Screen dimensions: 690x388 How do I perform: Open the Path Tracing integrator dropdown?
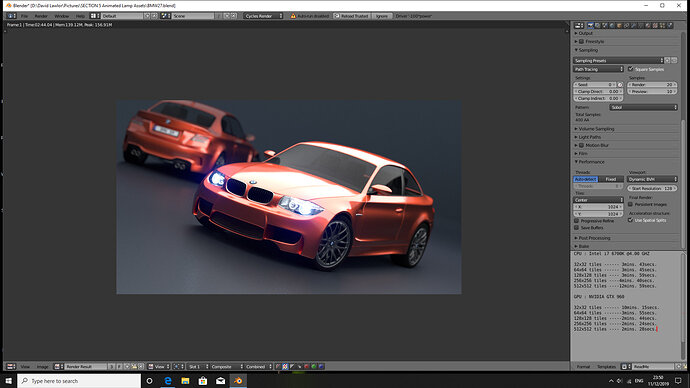tap(598, 69)
